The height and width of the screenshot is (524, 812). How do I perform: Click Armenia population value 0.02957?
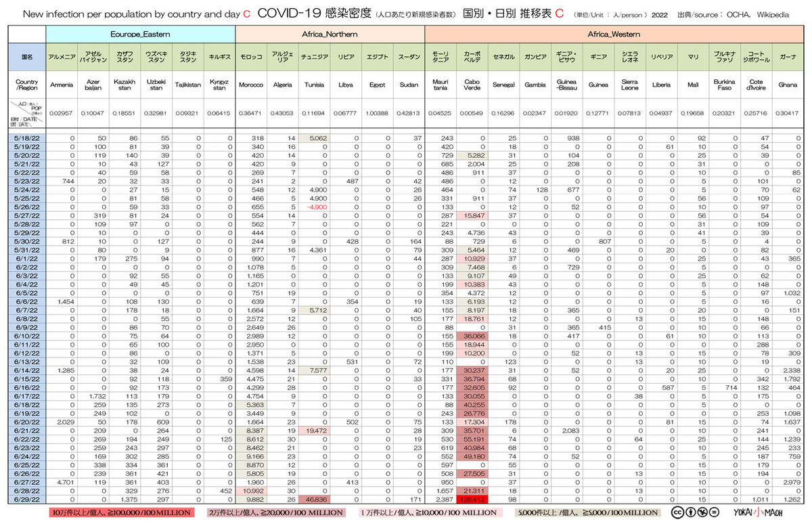tap(62, 112)
